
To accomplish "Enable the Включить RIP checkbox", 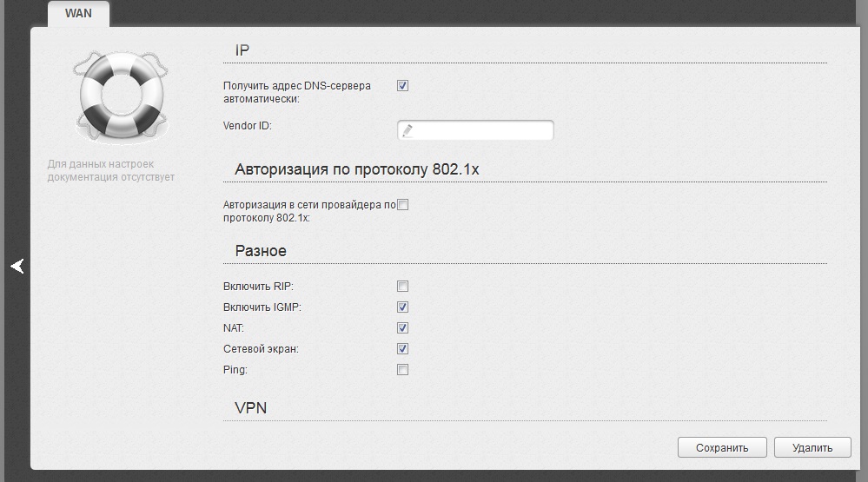I will point(402,286).
